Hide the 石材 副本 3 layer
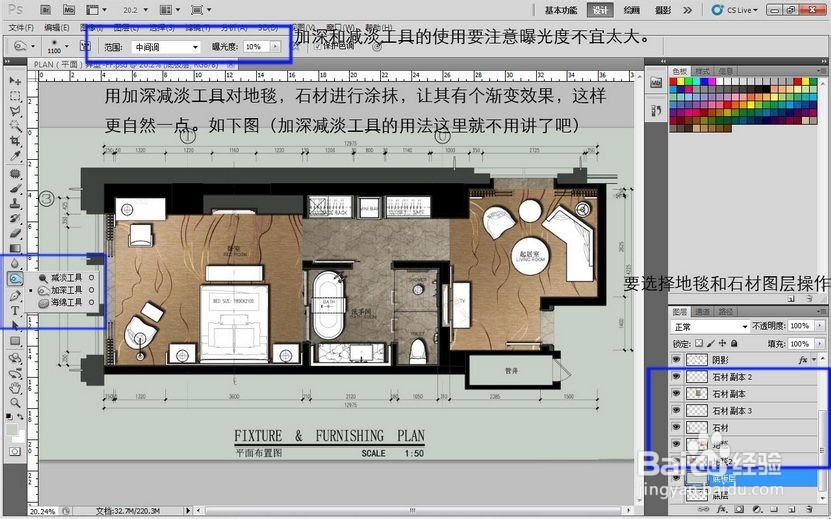 (676, 410)
